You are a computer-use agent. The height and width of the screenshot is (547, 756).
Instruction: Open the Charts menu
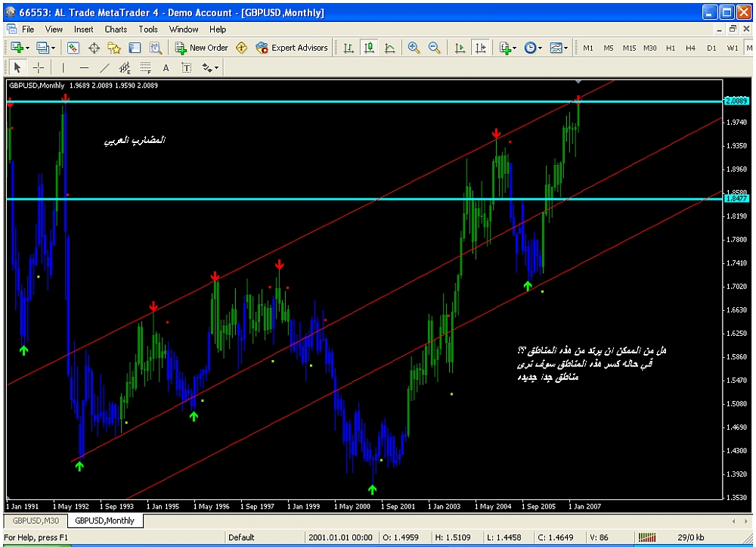tap(116, 30)
